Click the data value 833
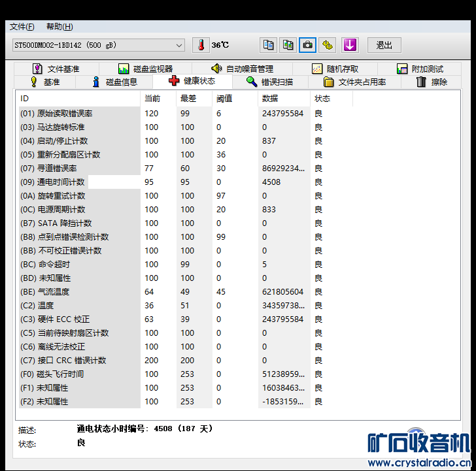The width and height of the screenshot is (476, 471). tap(269, 210)
